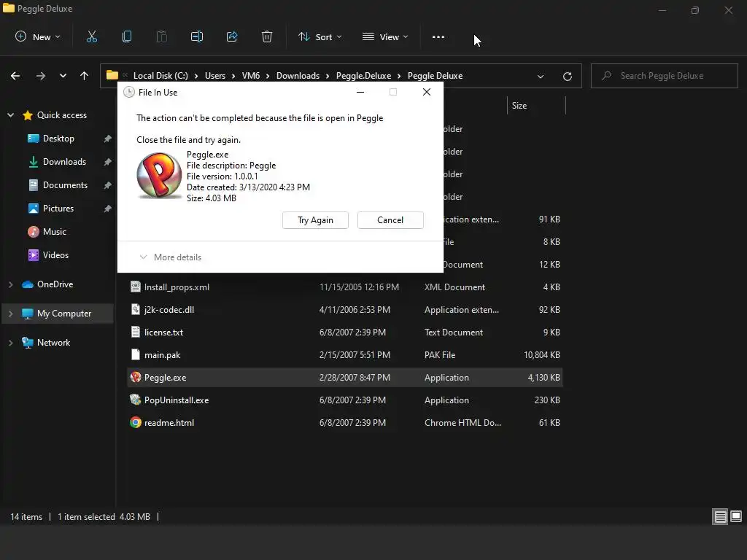Select the PopUninstall.exe file row
Screen dimensions: 747x560
click(345, 400)
